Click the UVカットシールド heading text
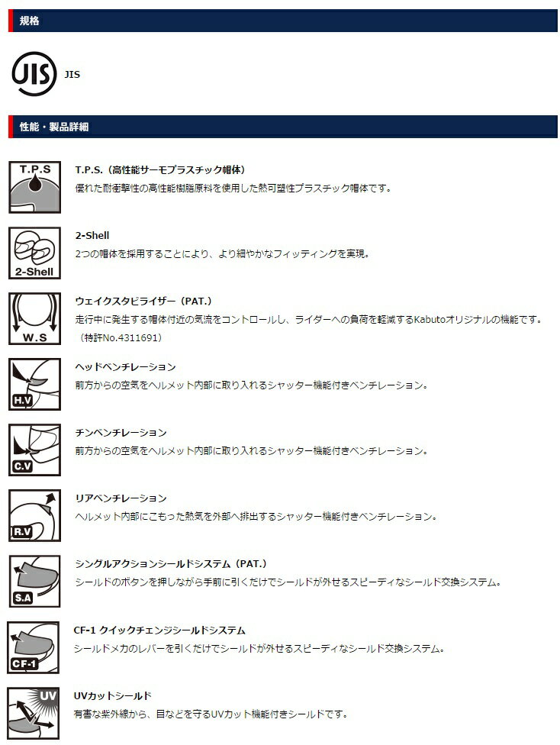This screenshot has width=560, height=745. coord(113,696)
